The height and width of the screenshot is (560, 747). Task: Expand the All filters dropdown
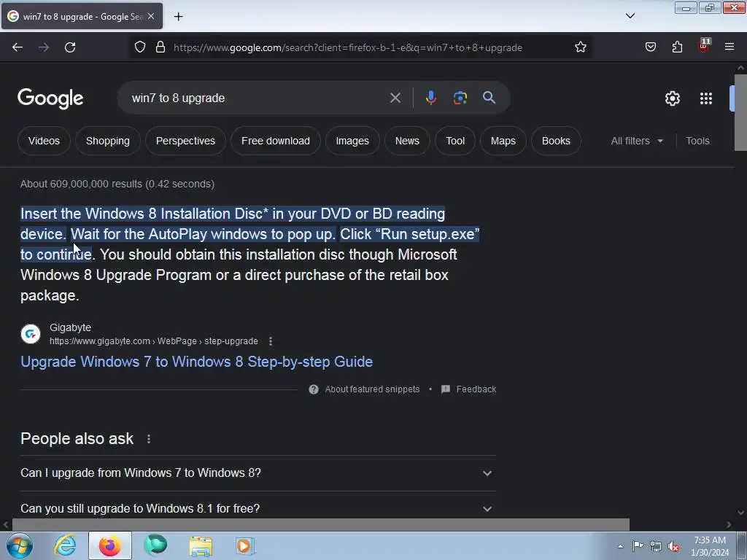pos(637,141)
